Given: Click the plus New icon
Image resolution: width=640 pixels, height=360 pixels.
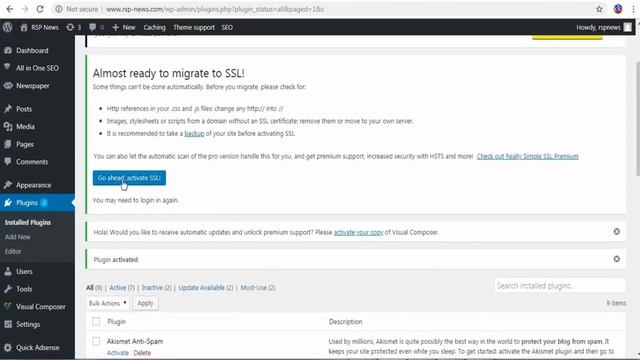Looking at the screenshot, I should point(116,27).
